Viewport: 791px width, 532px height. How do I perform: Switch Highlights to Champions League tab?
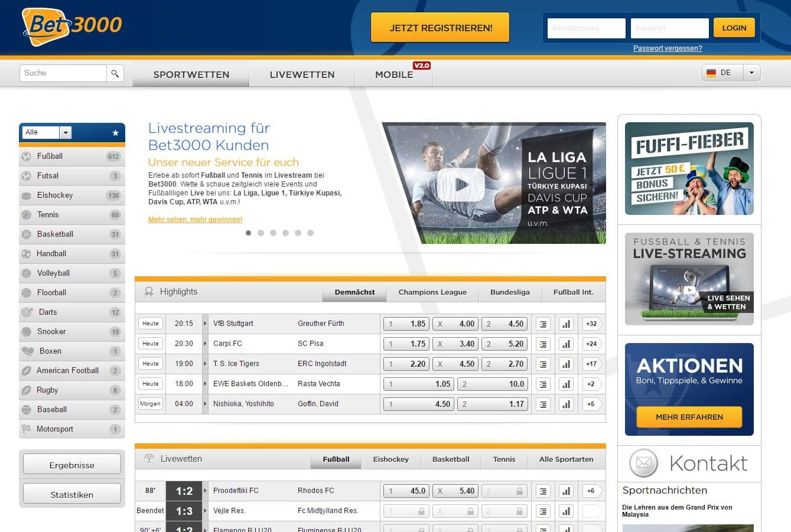pos(432,292)
